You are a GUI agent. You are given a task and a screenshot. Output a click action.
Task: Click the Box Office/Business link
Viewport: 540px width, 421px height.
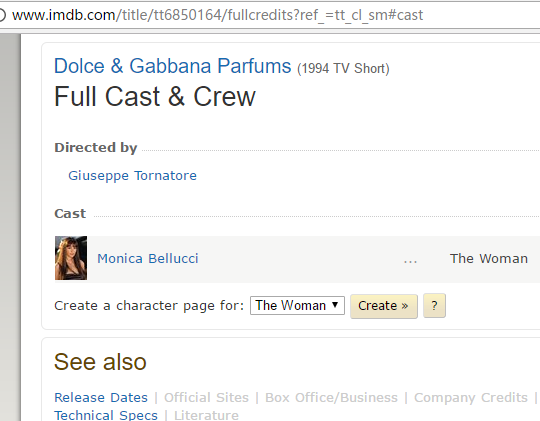pos(331,398)
